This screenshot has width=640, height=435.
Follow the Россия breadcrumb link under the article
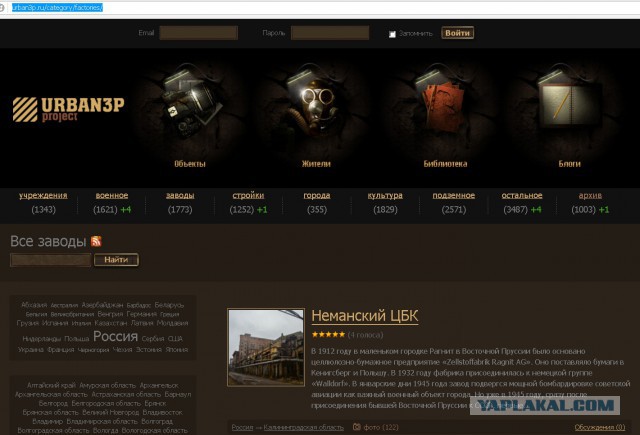pos(242,427)
